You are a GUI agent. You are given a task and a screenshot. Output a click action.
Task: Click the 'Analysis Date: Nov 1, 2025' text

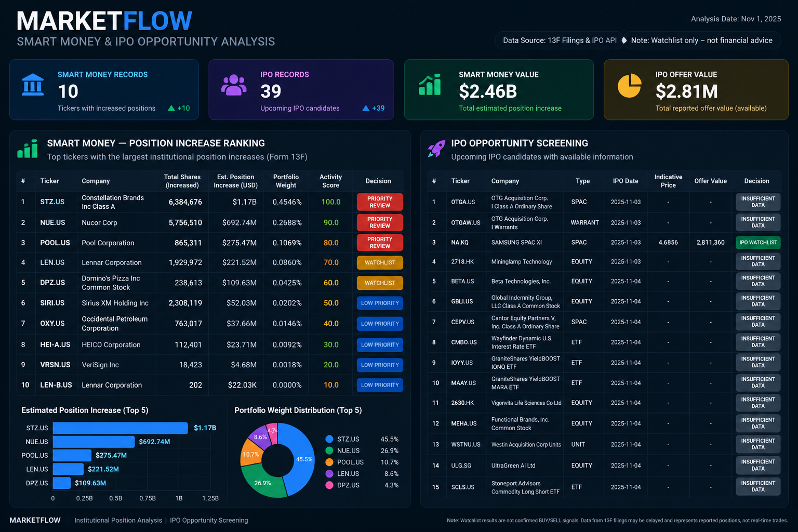click(736, 19)
